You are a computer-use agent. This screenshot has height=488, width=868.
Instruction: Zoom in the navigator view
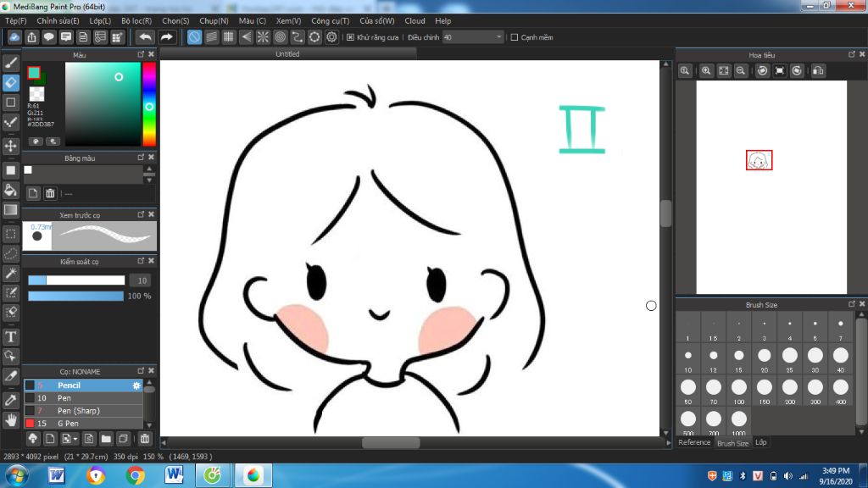tap(706, 71)
